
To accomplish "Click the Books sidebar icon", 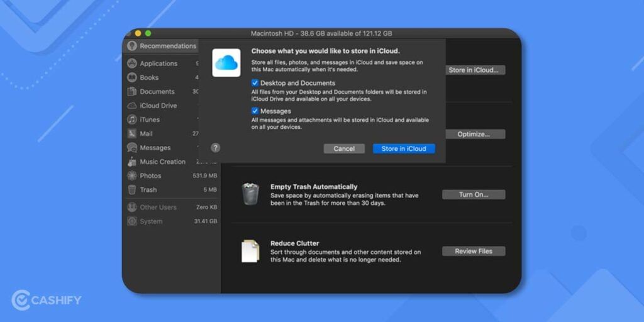I will click(132, 77).
